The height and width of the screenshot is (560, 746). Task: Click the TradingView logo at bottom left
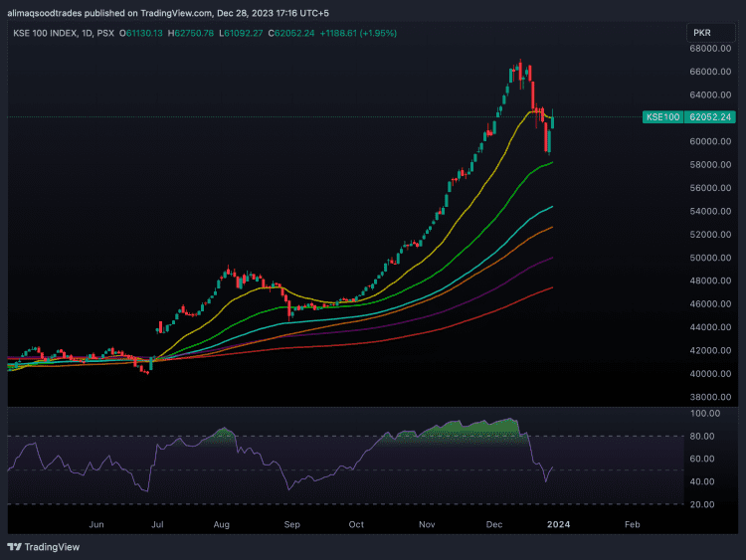[x=43, y=546]
